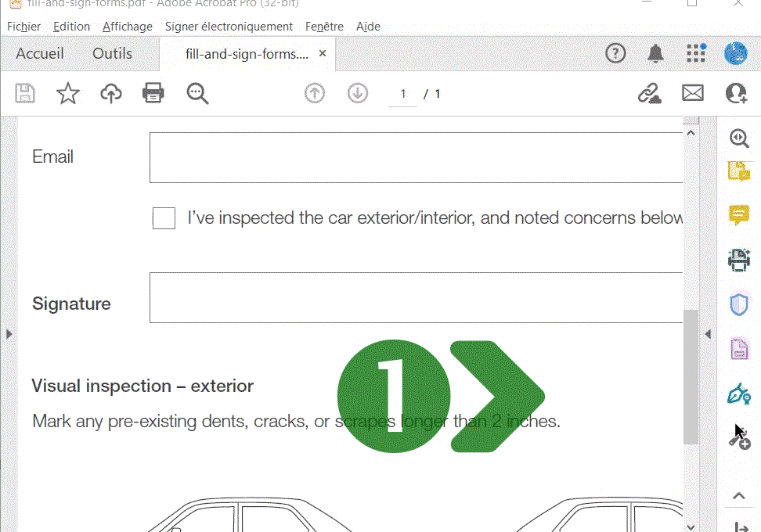Click the current page number box
This screenshot has width=761, height=532.
[403, 94]
